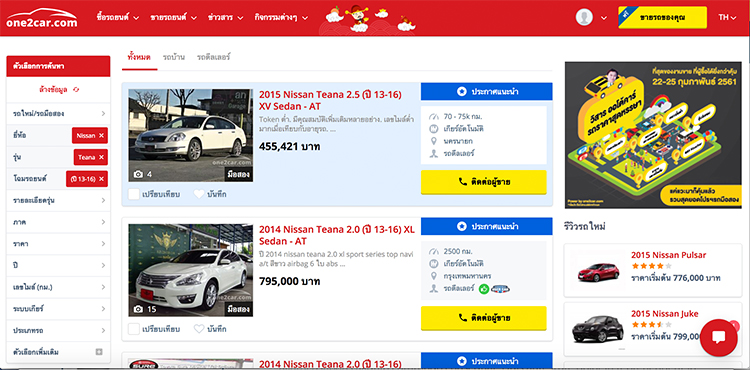Viewport: 750px width, 370px height.
Task: Click the yellow ขายรถของคุณ button
Action: pyautogui.click(x=662, y=18)
